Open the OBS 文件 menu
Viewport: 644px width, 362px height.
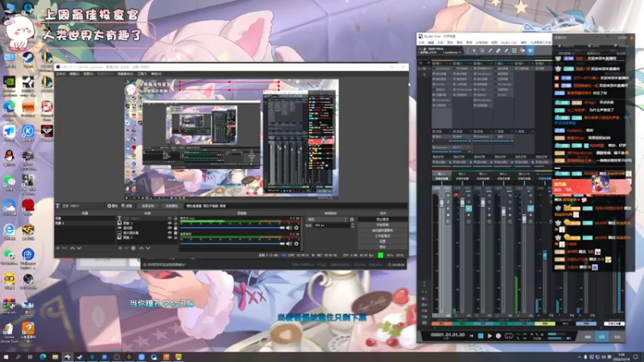tap(61, 74)
